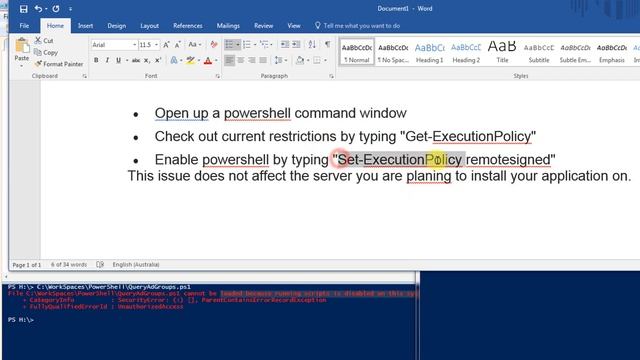
Task: Open Font dialog launcher
Action: [x=218, y=76]
